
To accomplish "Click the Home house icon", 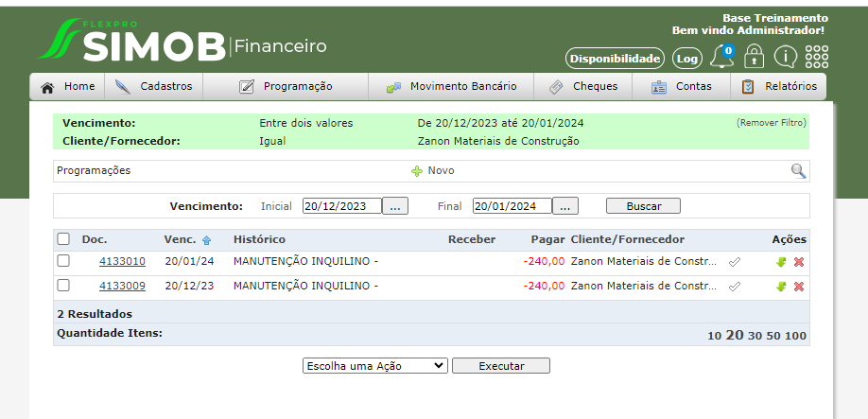I will [x=48, y=87].
